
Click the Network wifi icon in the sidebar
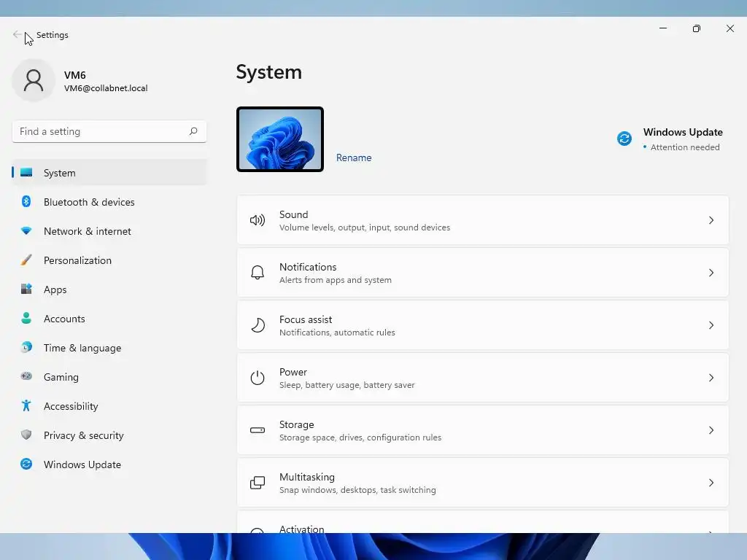point(26,231)
